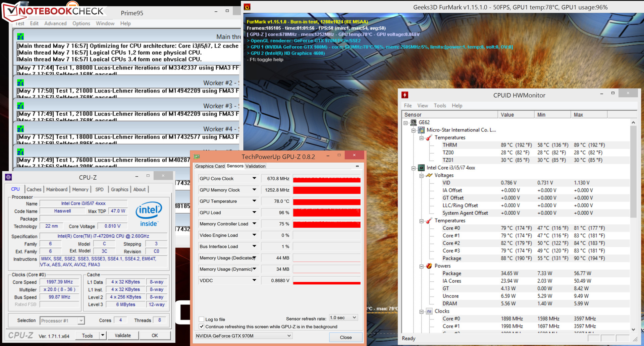The width and height of the screenshot is (644, 346).
Task: Open the Prime95 Window menu
Action: (x=105, y=23)
